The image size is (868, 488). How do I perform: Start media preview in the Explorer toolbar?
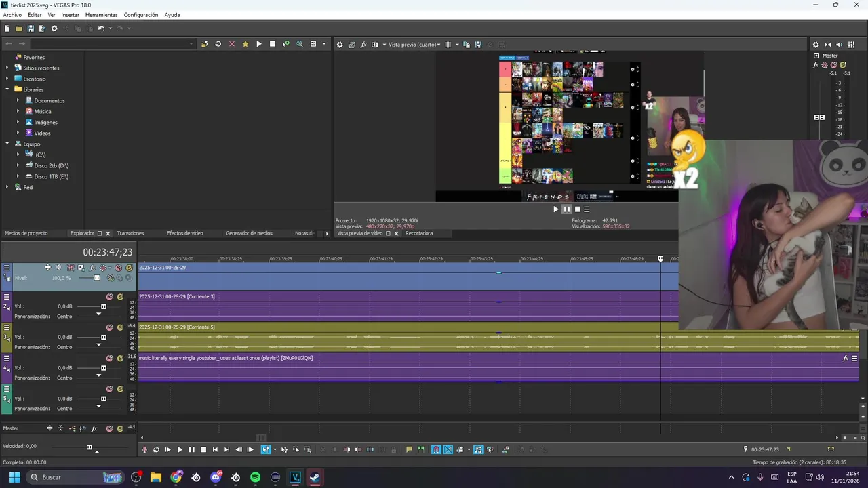258,44
